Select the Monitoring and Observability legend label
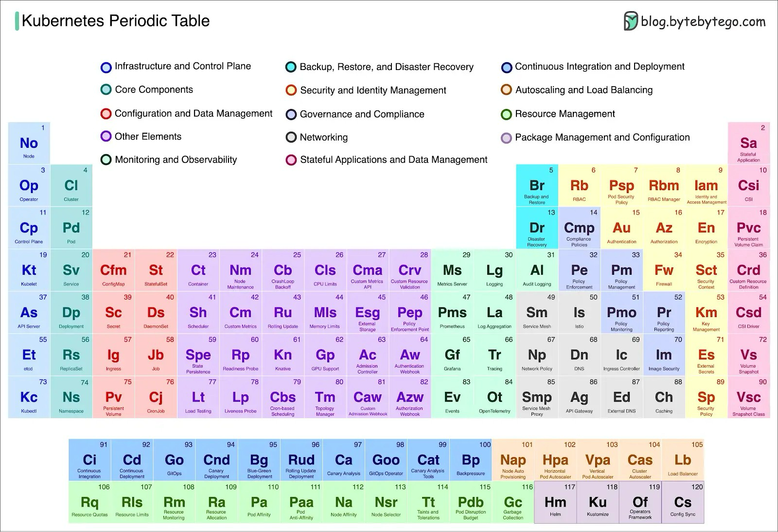Viewport: 778px width, 532px height. [x=176, y=160]
